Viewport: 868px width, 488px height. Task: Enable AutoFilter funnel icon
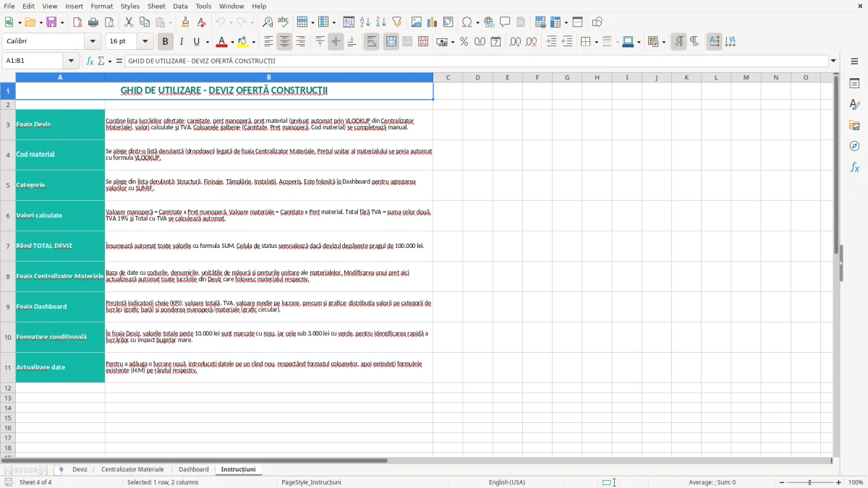(x=396, y=22)
